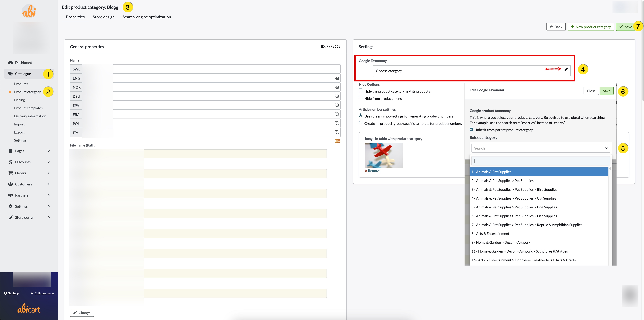Uncheck Inherit from parent product category
The width and height of the screenshot is (644, 320).
tap(471, 130)
